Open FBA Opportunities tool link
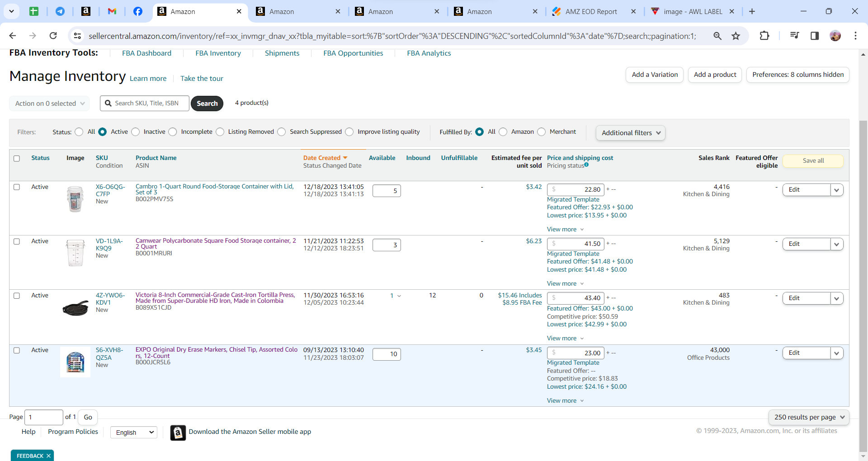The width and height of the screenshot is (868, 461). pos(353,53)
